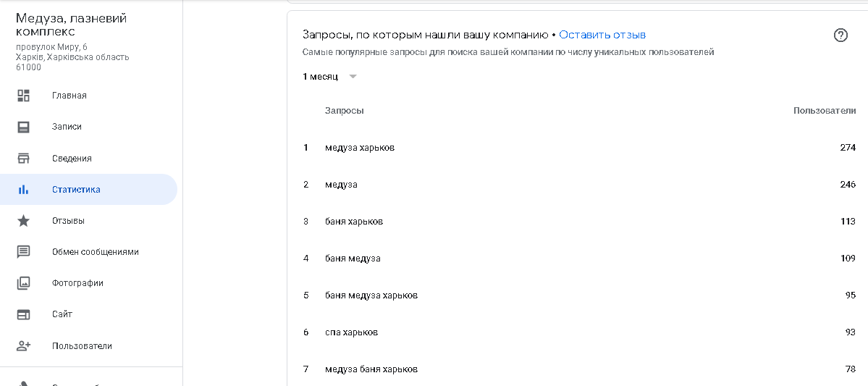Click the Статистика bar chart icon
The height and width of the screenshot is (386, 868).
(x=24, y=190)
